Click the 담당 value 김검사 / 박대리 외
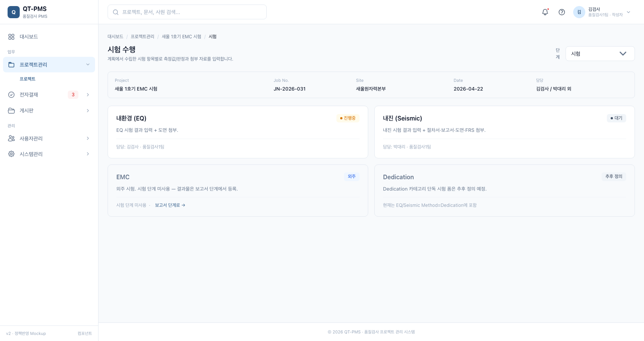The image size is (644, 341). [x=553, y=89]
